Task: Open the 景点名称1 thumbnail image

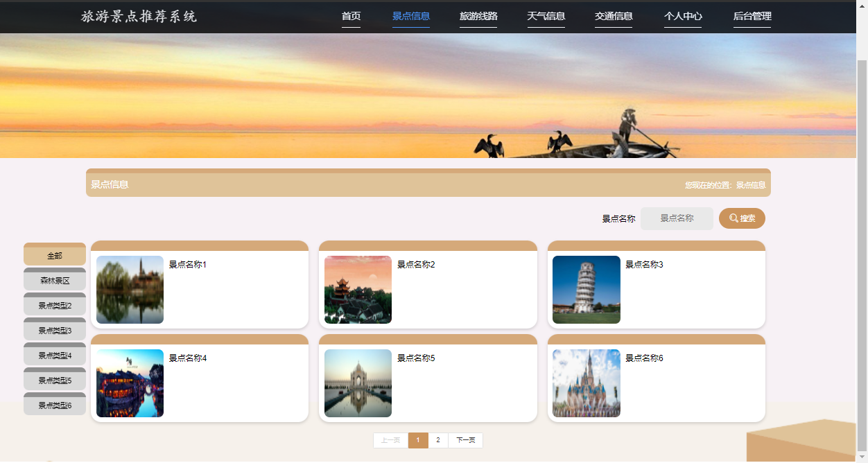Action: tap(130, 290)
